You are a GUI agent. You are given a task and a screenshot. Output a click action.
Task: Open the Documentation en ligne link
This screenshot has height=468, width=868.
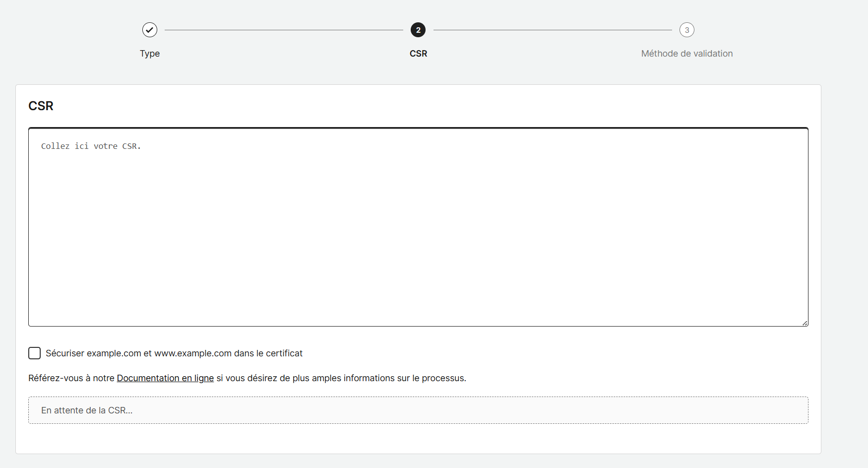[x=165, y=378]
